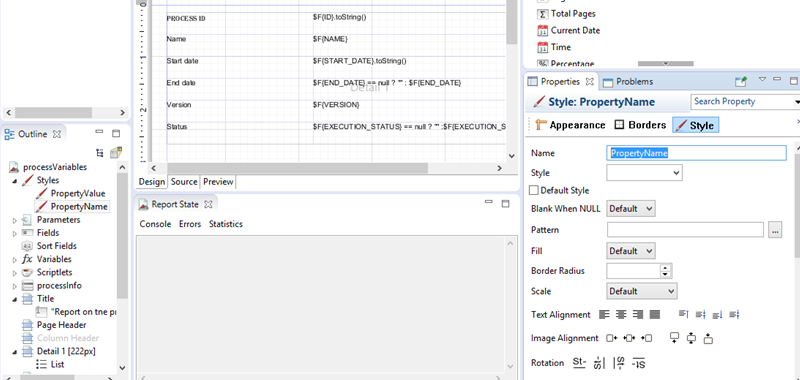The width and height of the screenshot is (800, 380).
Task: Expand the Scriptlets tree node
Action: pyautogui.click(x=14, y=273)
